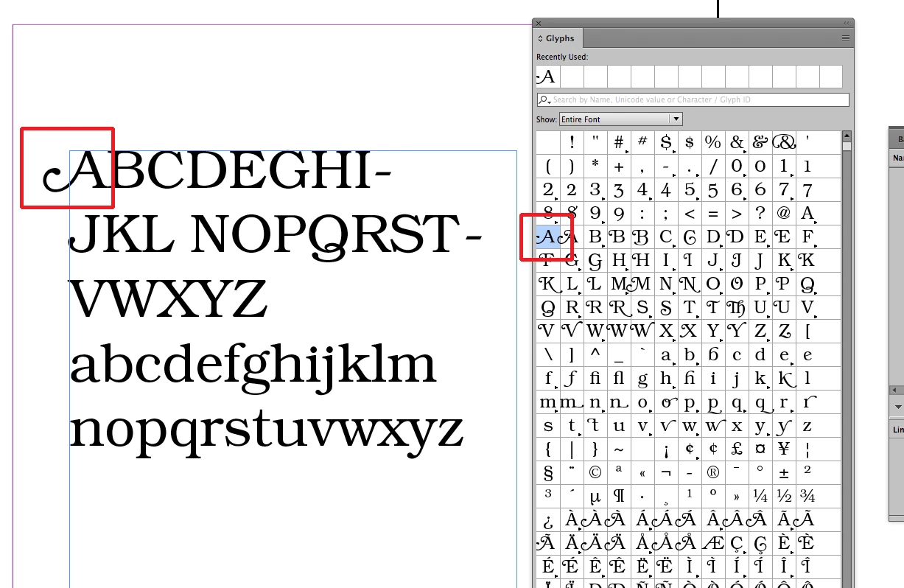
Task: Select the one-half ½ fraction glyph
Action: coord(783,497)
